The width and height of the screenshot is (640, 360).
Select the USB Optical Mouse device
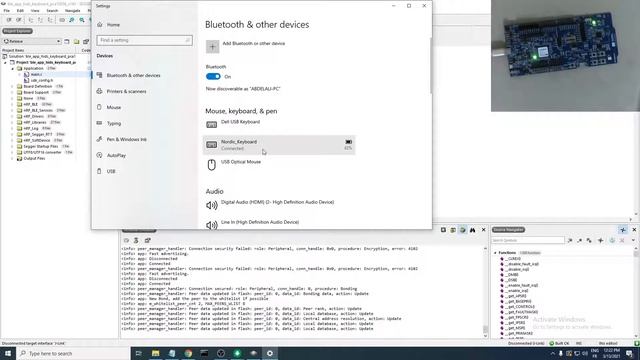279,164
